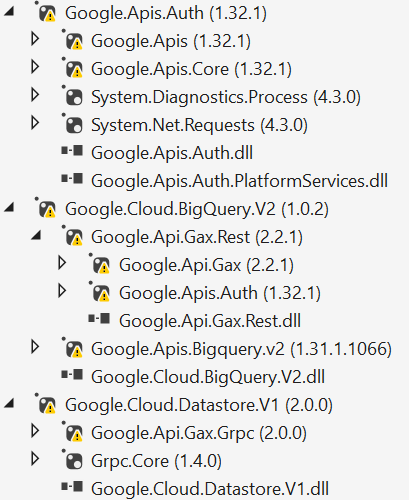409x500 pixels.
Task: Click the warning package icon for Google.Cloud.Datastore.V1 (2.0.0)
Action: tap(47, 405)
